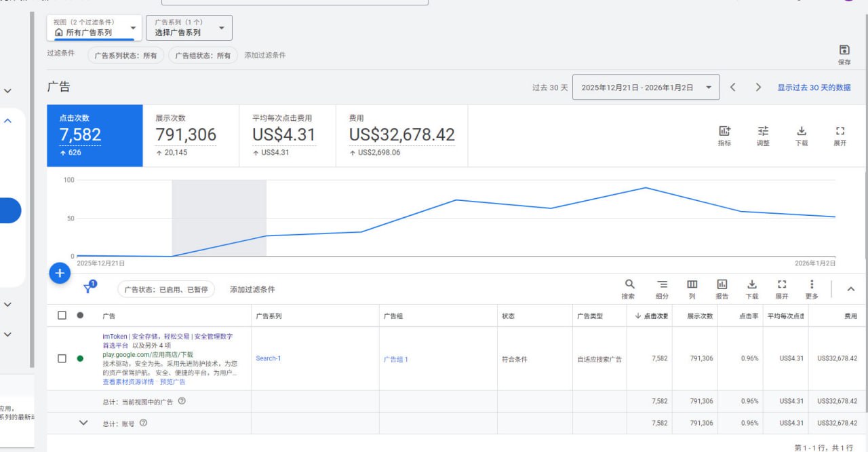Click the highlighted blue sidebar item
The height and width of the screenshot is (452, 868).
pos(10,210)
